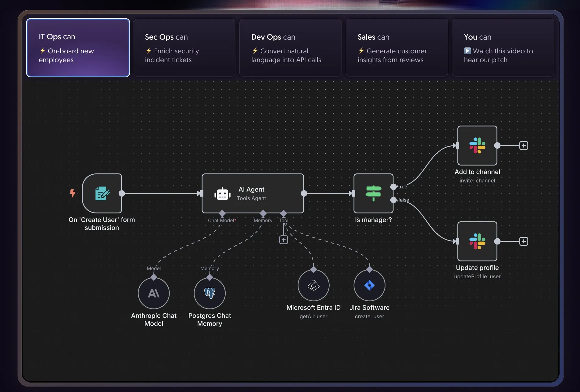Screen dimensions: 580x392
Task: Click the lightning bolt beside the form trigger
Action: pos(73,193)
